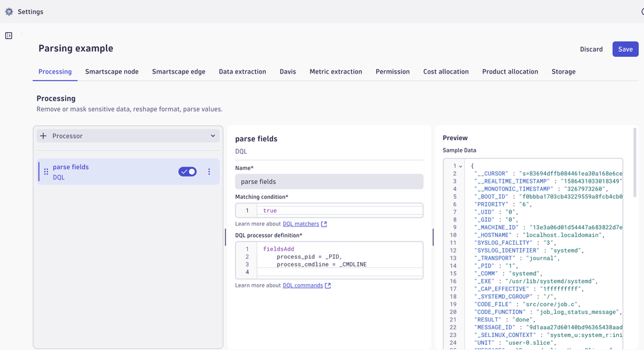Click external link icon next to DQL commands

(x=328, y=285)
